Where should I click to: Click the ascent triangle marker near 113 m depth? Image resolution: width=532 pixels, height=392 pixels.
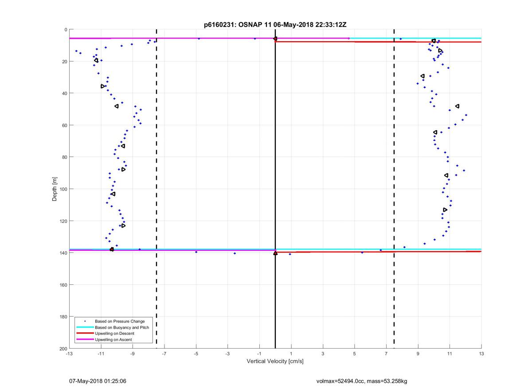tap(445, 210)
